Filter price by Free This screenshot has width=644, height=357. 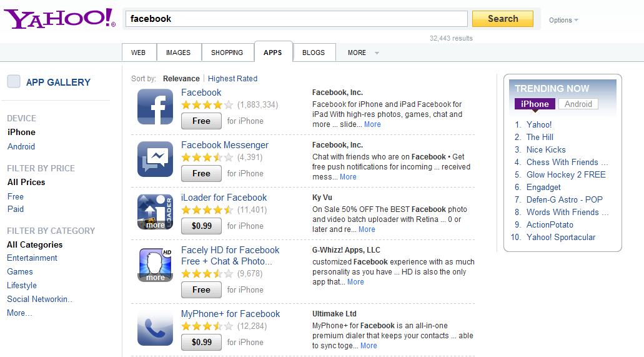[16, 196]
